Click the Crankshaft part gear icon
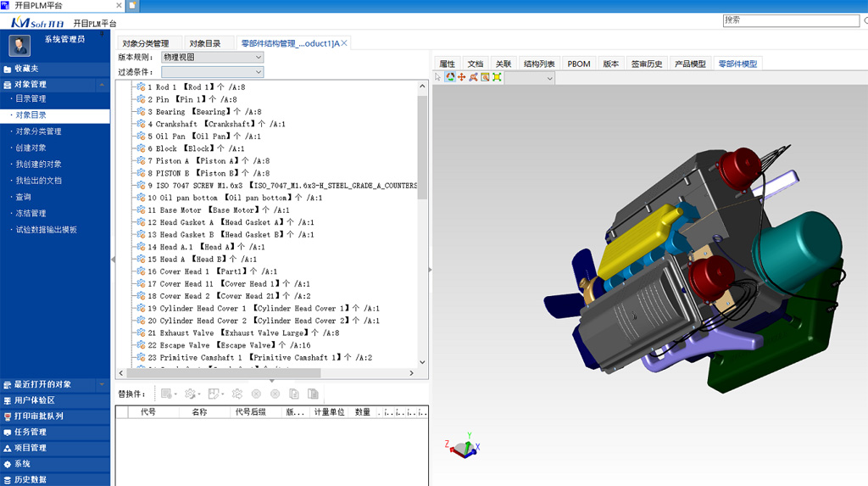 point(141,124)
